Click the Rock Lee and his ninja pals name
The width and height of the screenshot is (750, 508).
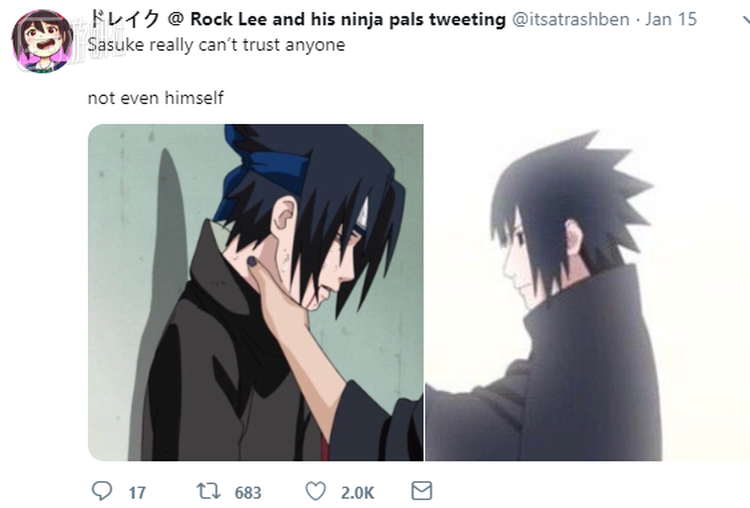point(348,20)
